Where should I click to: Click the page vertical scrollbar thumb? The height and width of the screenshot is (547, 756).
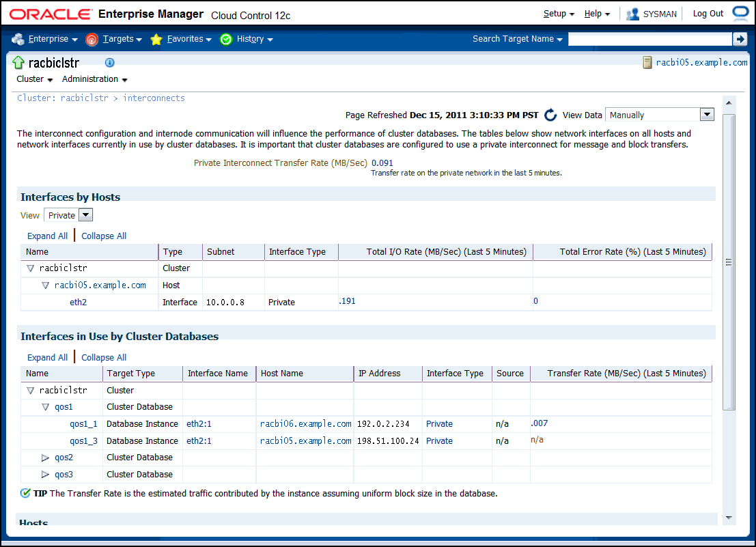729,262
